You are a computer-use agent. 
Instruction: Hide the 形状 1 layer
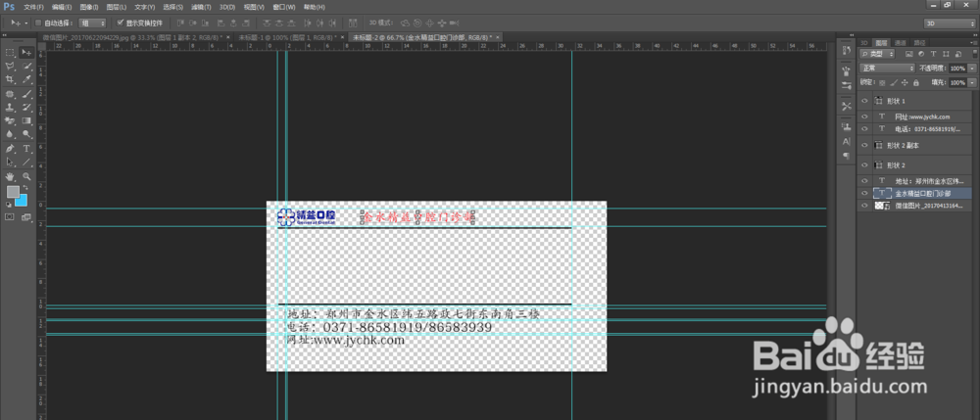tap(865, 101)
